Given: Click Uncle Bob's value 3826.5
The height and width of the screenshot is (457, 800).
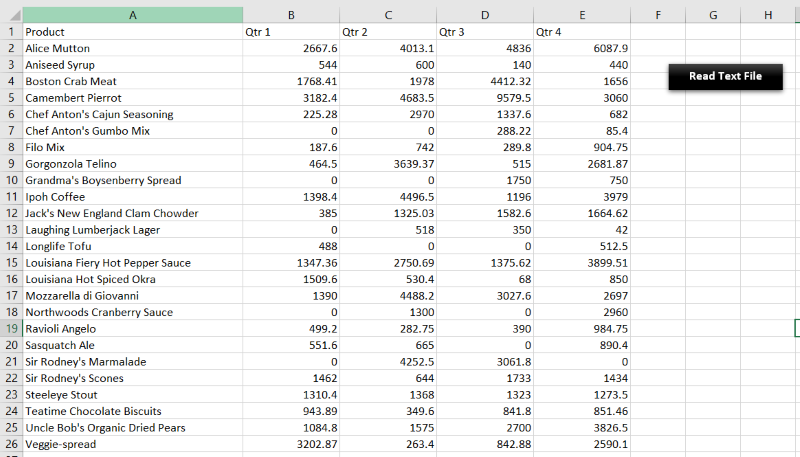Looking at the screenshot, I should click(x=582, y=427).
